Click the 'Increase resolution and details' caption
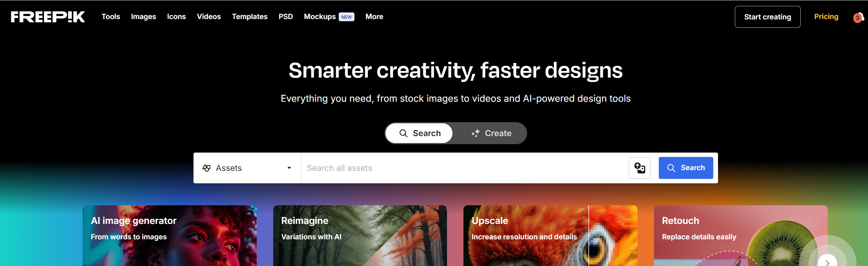The image size is (868, 266). coord(524,237)
